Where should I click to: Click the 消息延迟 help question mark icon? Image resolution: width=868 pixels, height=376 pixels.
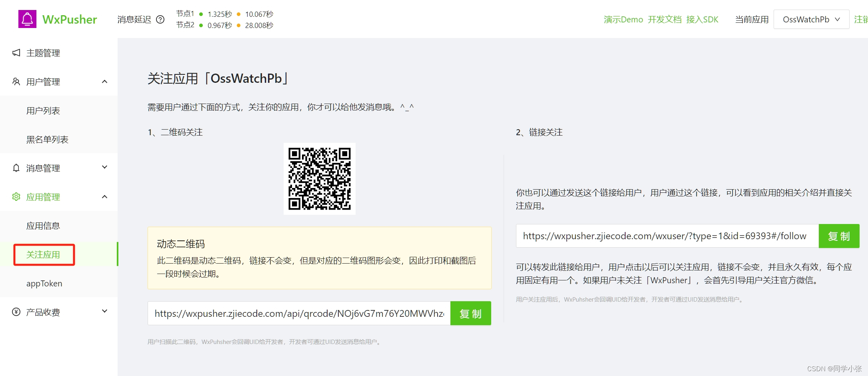(x=160, y=20)
